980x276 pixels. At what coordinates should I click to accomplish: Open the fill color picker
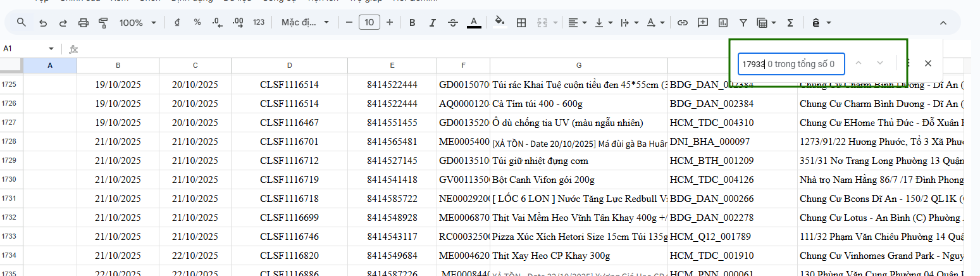[500, 23]
